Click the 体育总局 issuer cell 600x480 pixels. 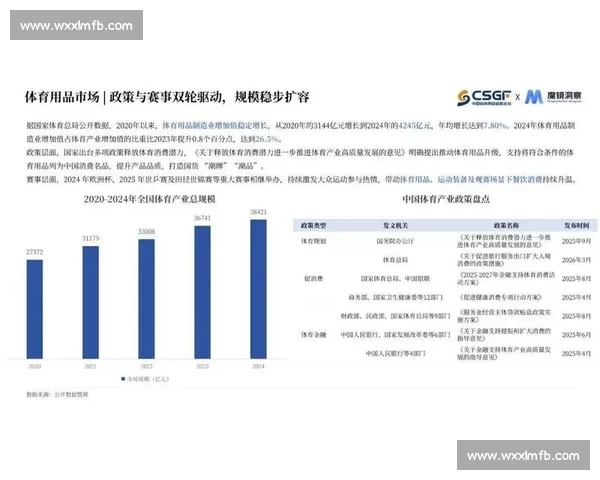tap(395, 260)
